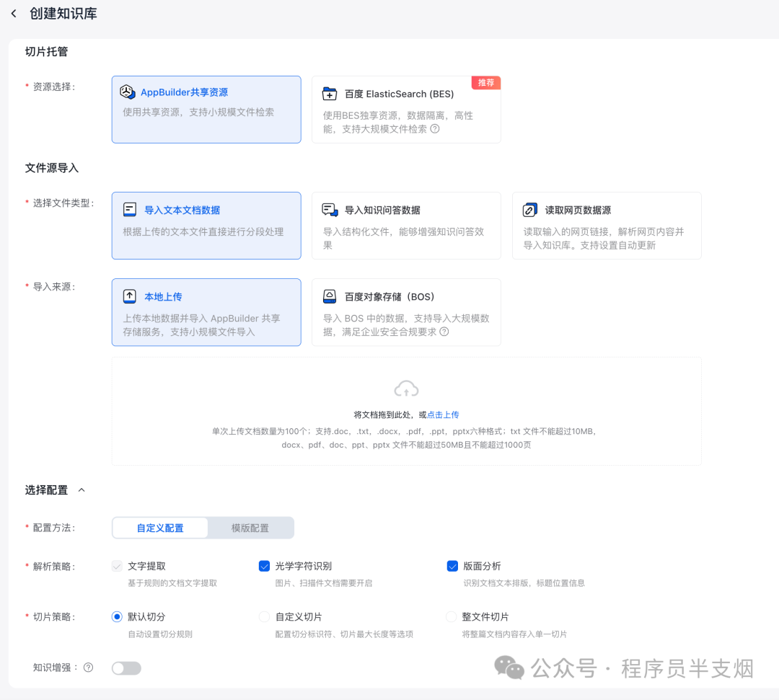Click the 百度 ElasticSearch (BES) folder icon

(330, 93)
